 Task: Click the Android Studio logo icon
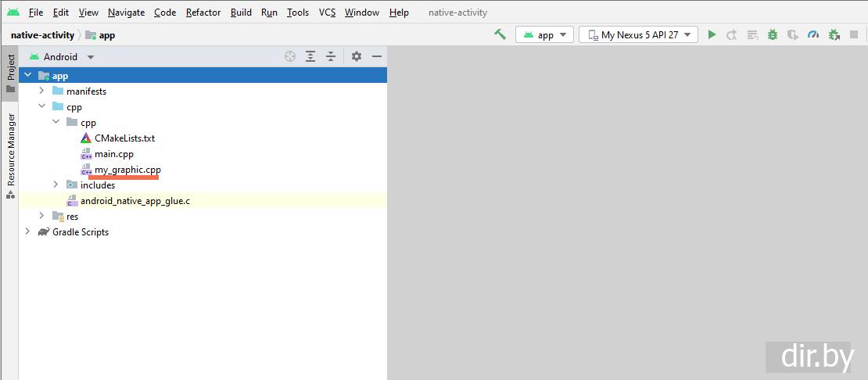click(13, 12)
